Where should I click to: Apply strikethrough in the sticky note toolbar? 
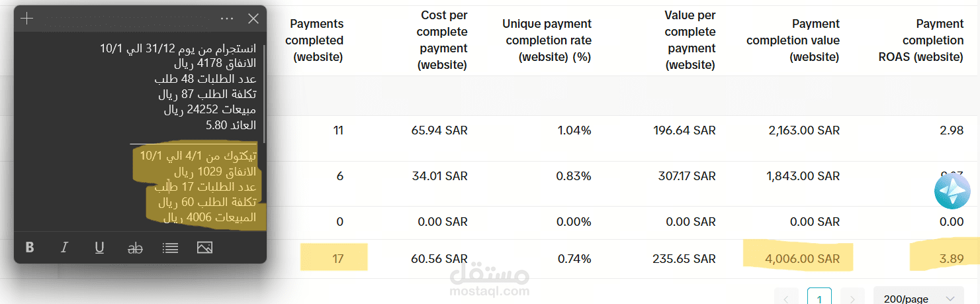pyautogui.click(x=135, y=248)
